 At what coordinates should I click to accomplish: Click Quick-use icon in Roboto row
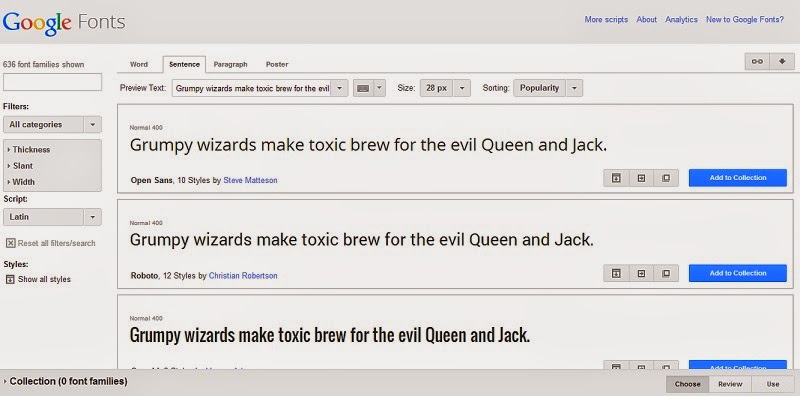[x=616, y=274]
